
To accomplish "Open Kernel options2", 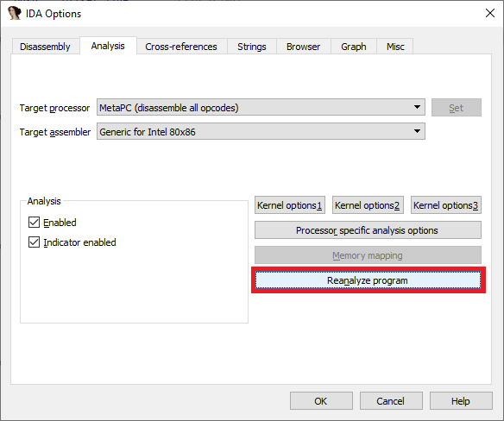I will coord(368,205).
